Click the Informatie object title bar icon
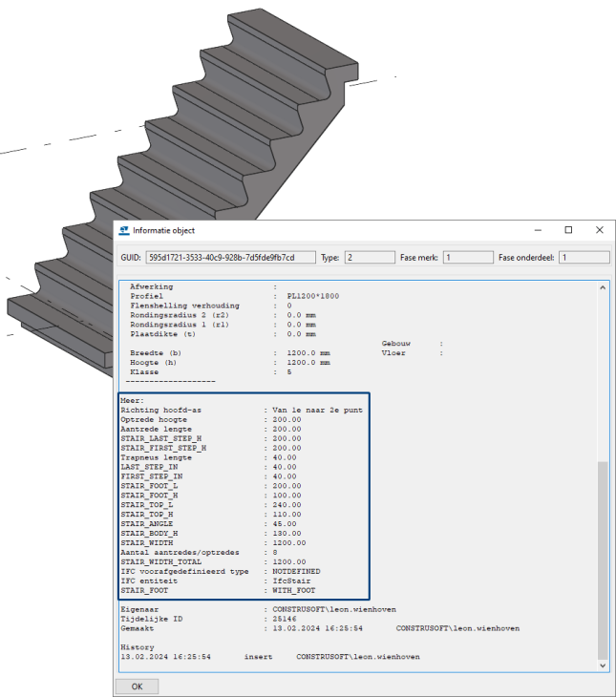Screen dimensions: 616x697 pos(123,231)
